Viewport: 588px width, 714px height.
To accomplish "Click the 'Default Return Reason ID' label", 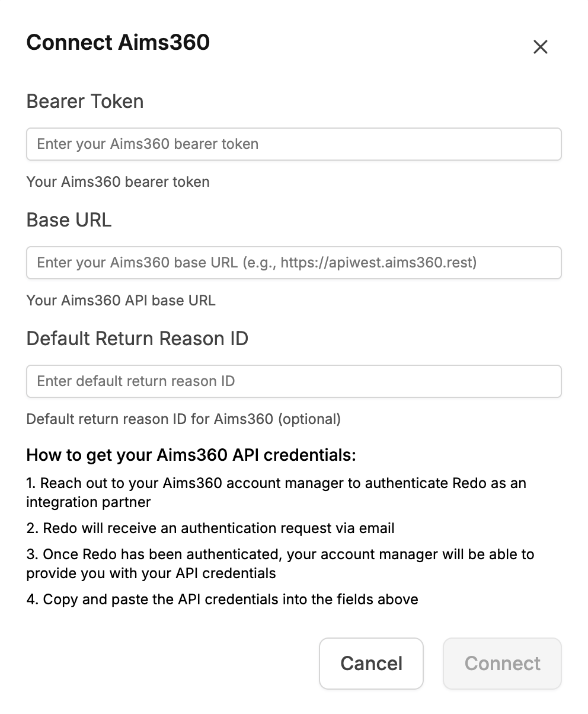I will tap(137, 339).
